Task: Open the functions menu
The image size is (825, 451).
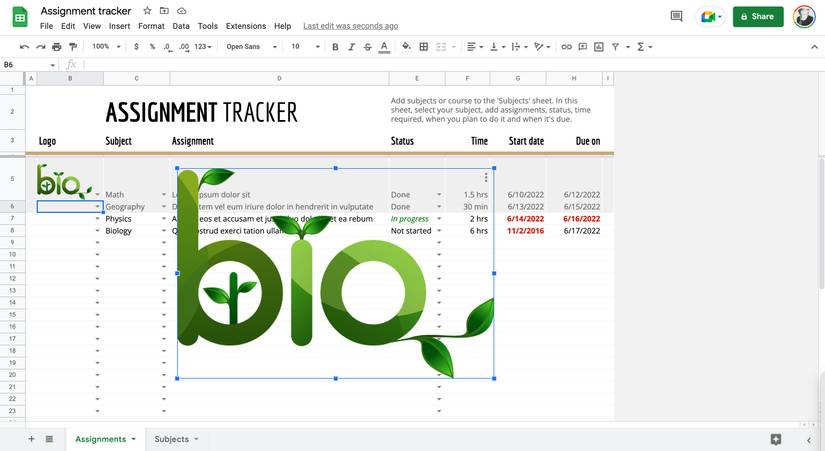Action: coord(644,47)
